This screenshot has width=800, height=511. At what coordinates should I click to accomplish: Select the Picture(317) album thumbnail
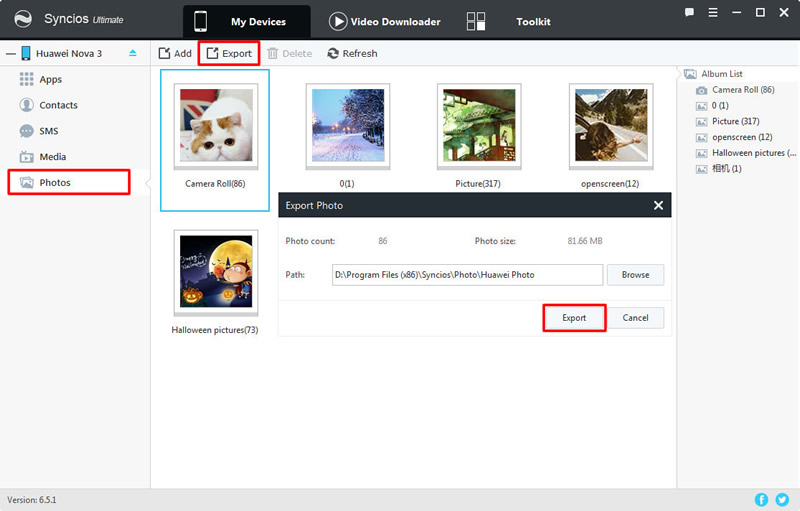click(479, 126)
